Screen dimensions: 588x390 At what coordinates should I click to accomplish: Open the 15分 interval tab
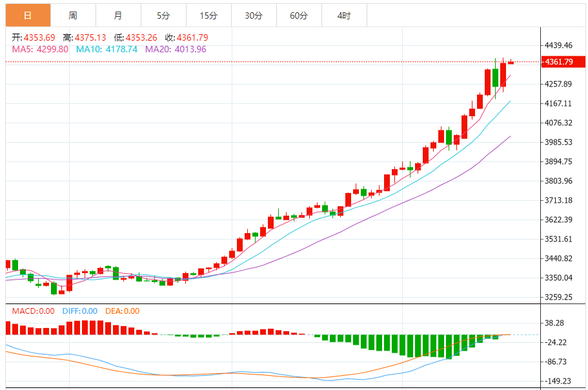point(208,15)
